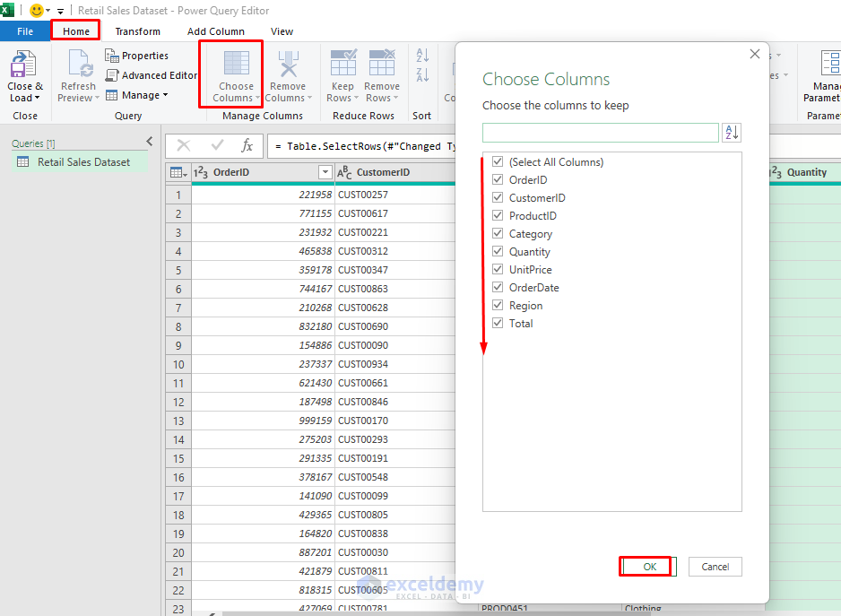
Task: Open the Advanced Editor
Action: (x=152, y=75)
